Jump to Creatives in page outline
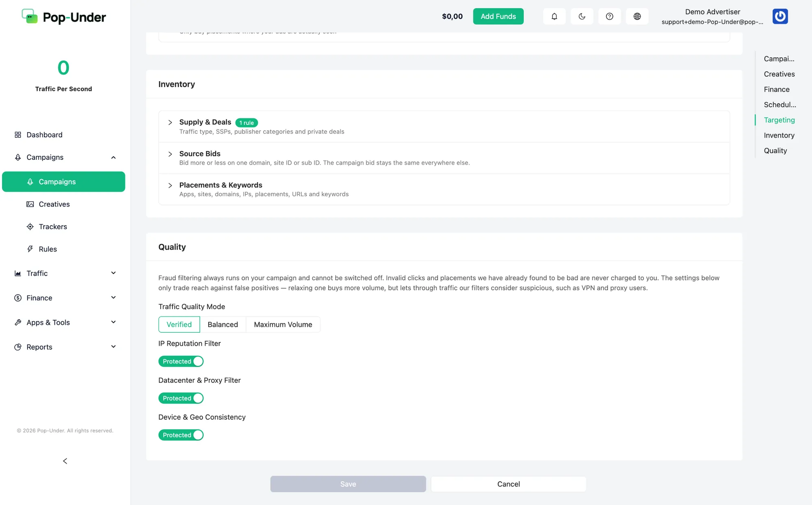 coord(779,74)
